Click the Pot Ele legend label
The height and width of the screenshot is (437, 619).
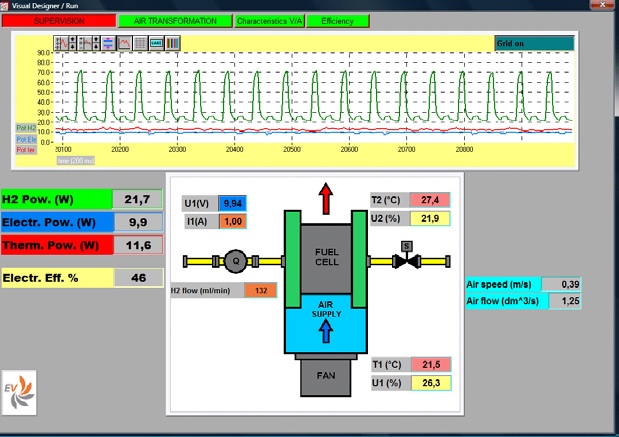[26, 139]
